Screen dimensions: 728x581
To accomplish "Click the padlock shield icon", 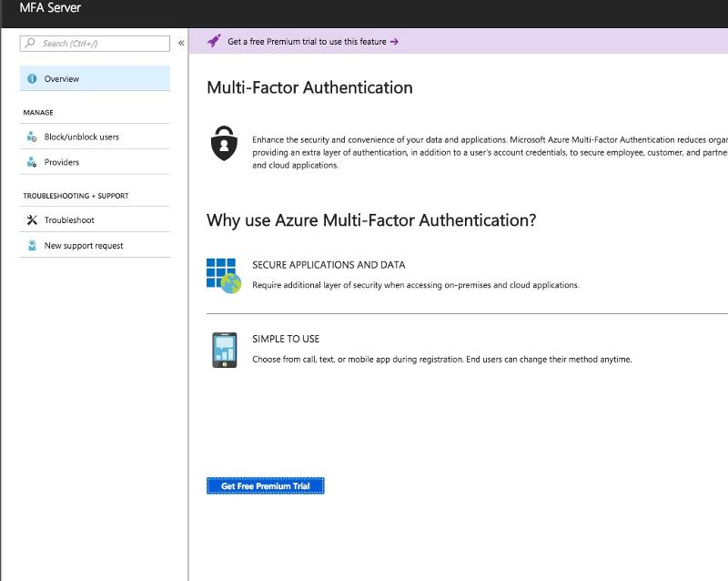I will pos(224,143).
